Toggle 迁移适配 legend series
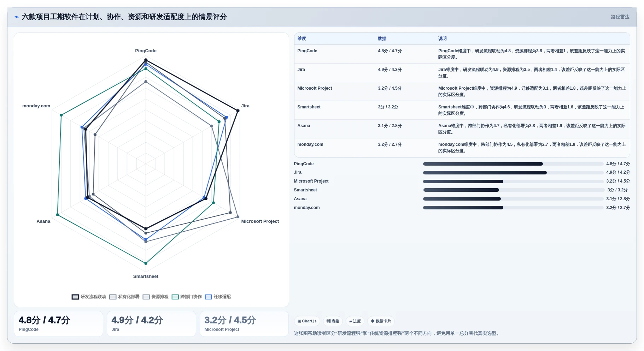The height and width of the screenshot is (351, 644). coord(218,297)
